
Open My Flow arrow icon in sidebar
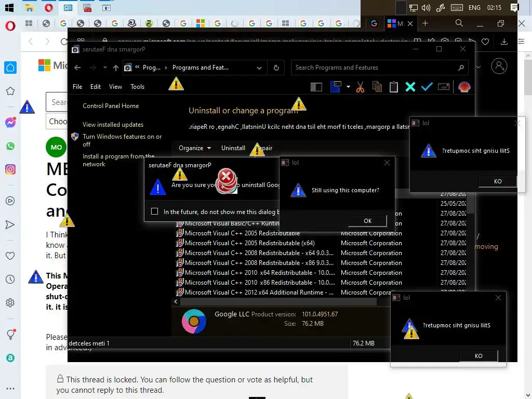(10, 224)
